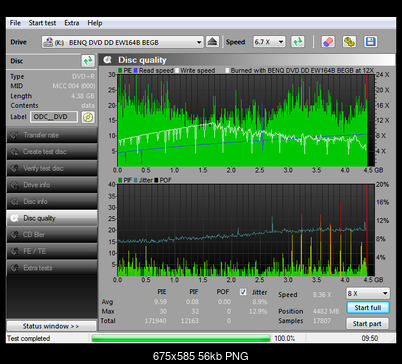The width and height of the screenshot is (402, 364).
Task: Click the drive icon in the Drive dropdown
Action: point(48,42)
